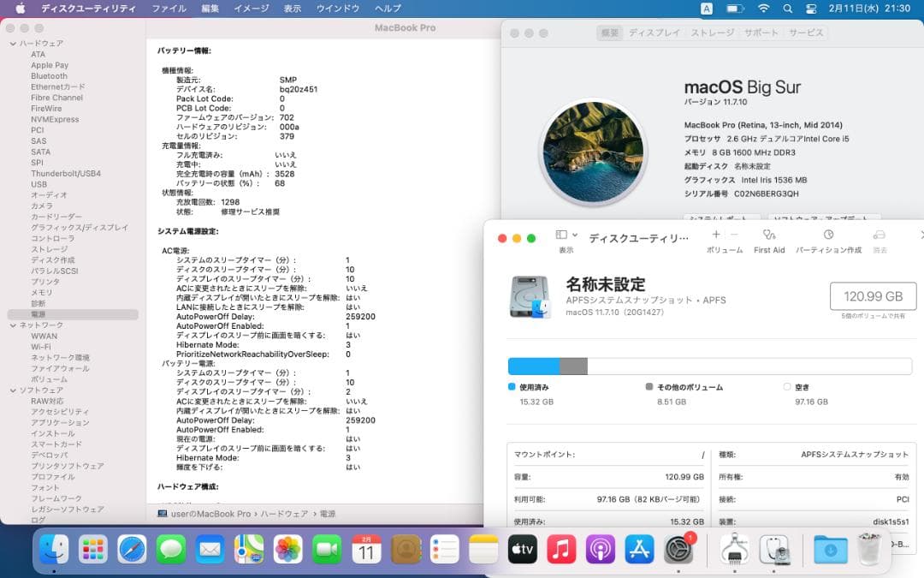
Task: Select Wi-Fi in the sidebar
Action: [41, 347]
